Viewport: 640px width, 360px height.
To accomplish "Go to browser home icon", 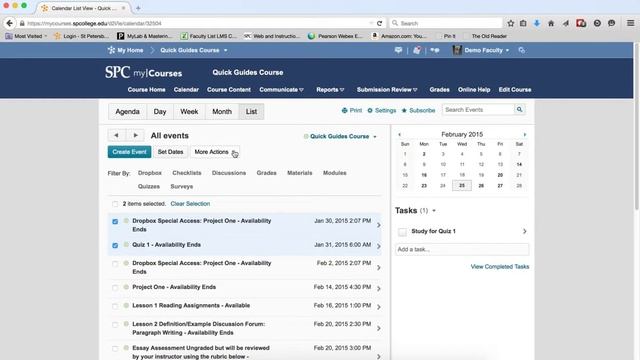I will tap(551, 23).
